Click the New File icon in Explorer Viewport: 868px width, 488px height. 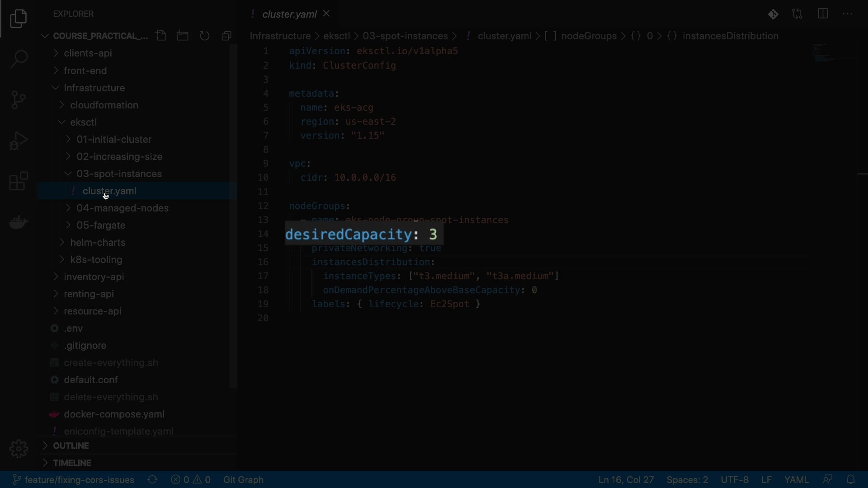[161, 36]
